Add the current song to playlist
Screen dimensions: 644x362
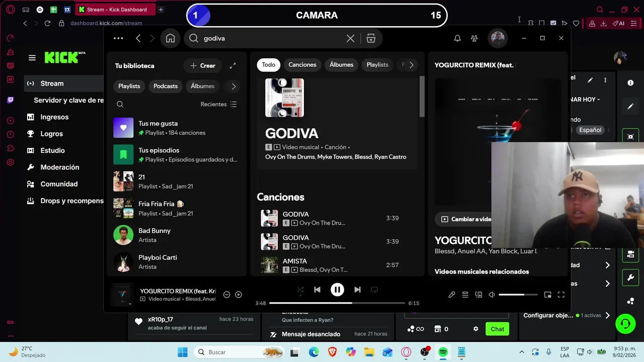pos(238,295)
